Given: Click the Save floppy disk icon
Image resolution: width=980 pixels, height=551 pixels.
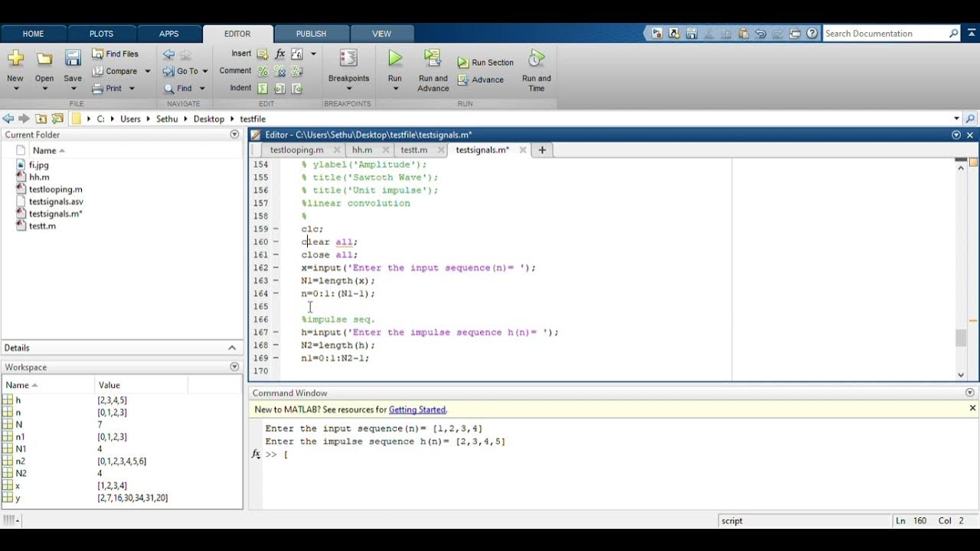Looking at the screenshot, I should point(73,59).
